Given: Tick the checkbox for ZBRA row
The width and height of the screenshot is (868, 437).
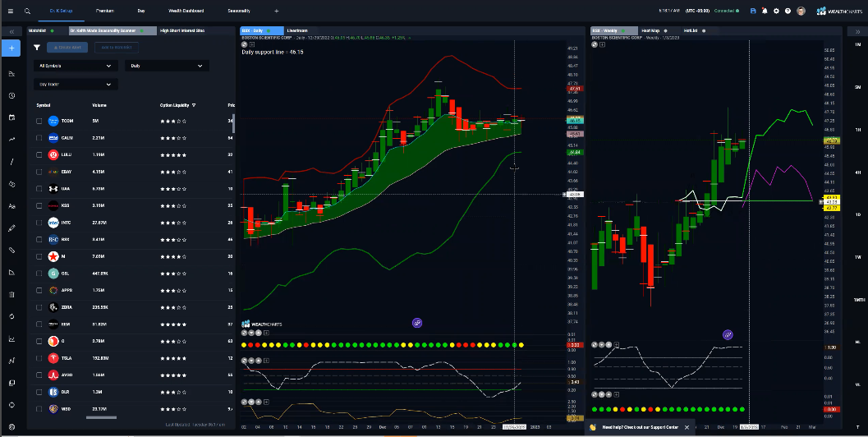Looking at the screenshot, I should pyautogui.click(x=39, y=307).
